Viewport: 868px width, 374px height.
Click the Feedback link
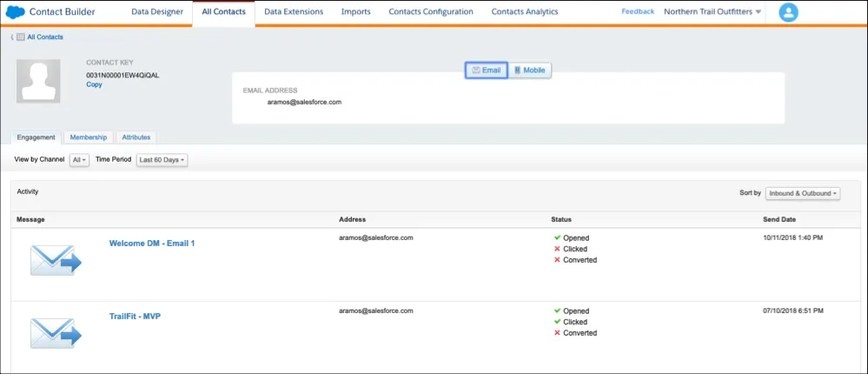click(x=638, y=11)
